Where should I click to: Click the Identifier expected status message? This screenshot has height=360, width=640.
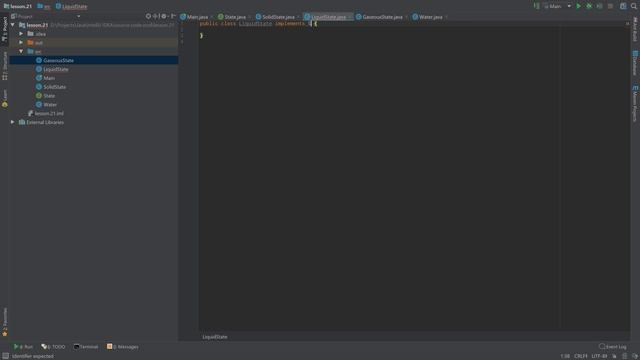(33, 356)
